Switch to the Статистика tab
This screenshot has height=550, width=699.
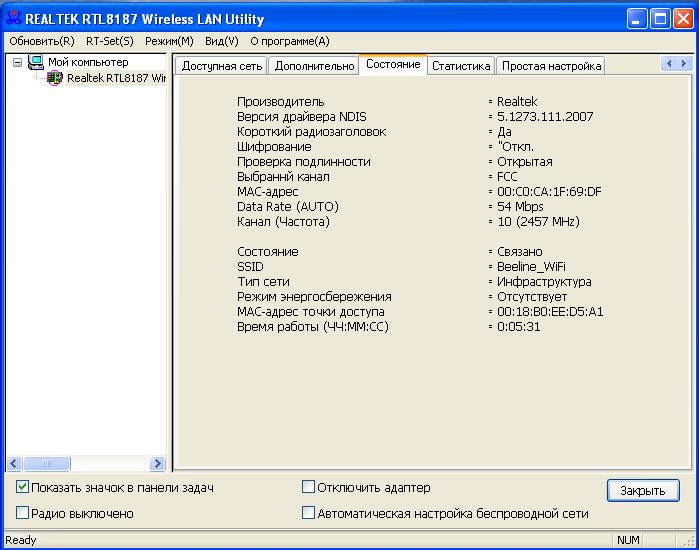(x=461, y=66)
